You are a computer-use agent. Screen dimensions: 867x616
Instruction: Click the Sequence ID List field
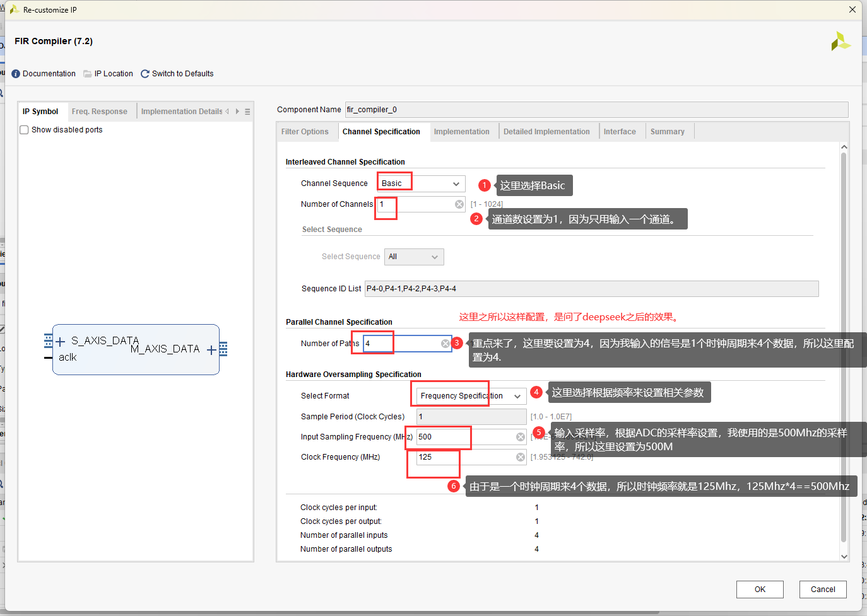pyautogui.click(x=591, y=289)
